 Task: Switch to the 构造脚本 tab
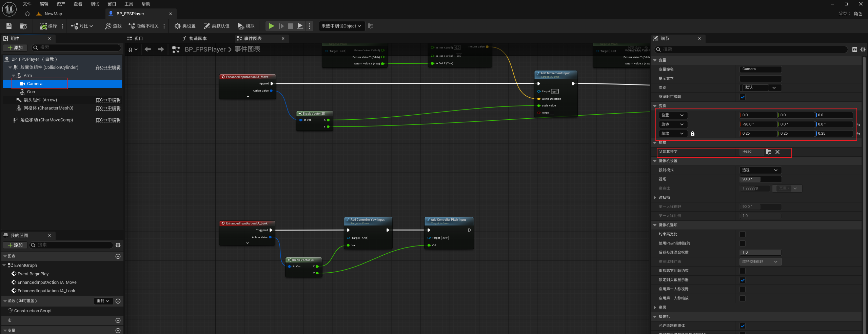pyautogui.click(x=195, y=39)
